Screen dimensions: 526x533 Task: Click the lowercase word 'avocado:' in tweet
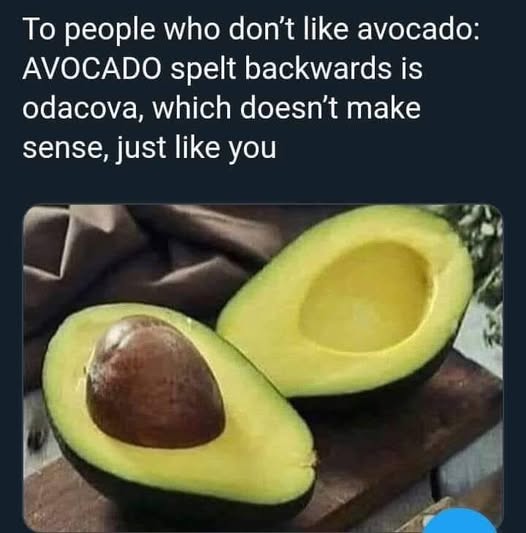419,29
